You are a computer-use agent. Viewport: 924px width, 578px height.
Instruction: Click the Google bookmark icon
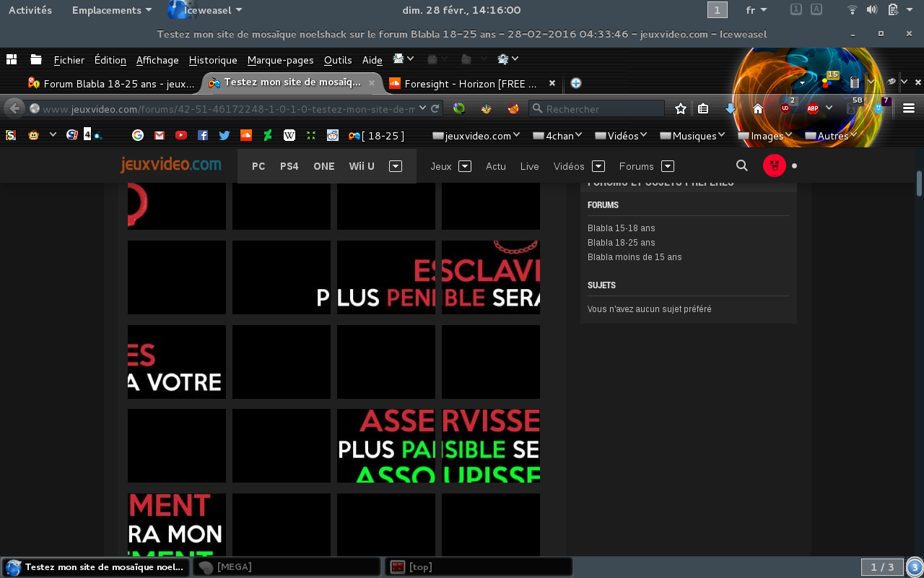point(138,135)
